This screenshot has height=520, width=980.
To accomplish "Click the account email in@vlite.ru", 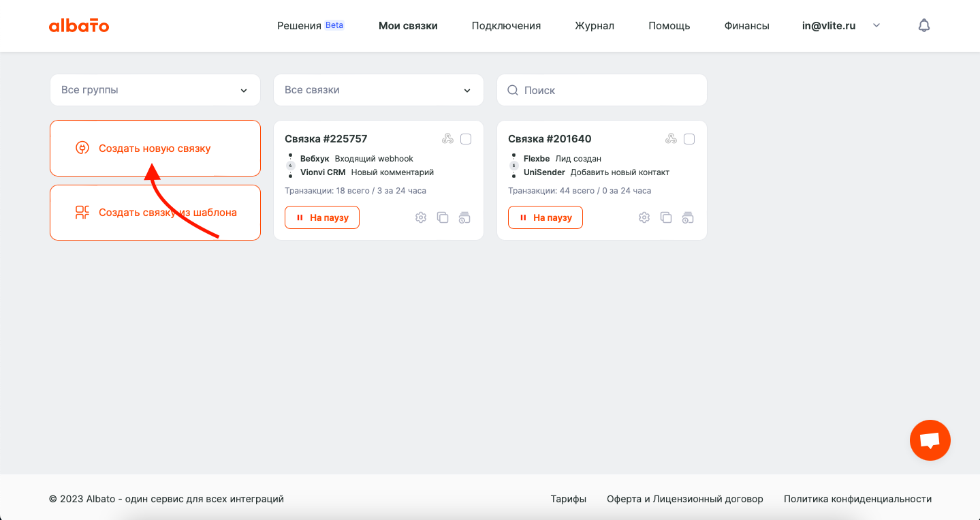I will click(x=829, y=26).
